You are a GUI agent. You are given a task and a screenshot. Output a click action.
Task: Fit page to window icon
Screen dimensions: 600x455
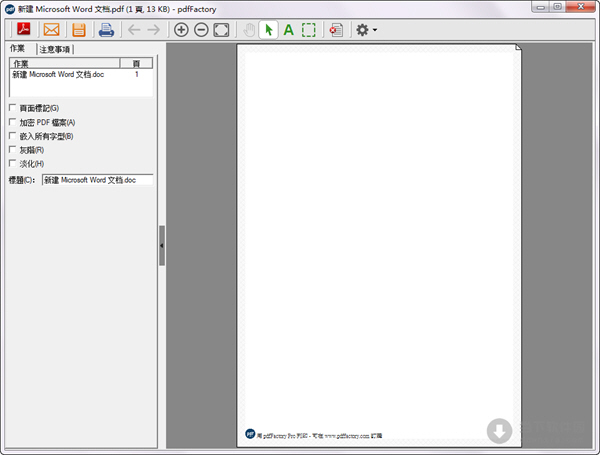(221, 30)
